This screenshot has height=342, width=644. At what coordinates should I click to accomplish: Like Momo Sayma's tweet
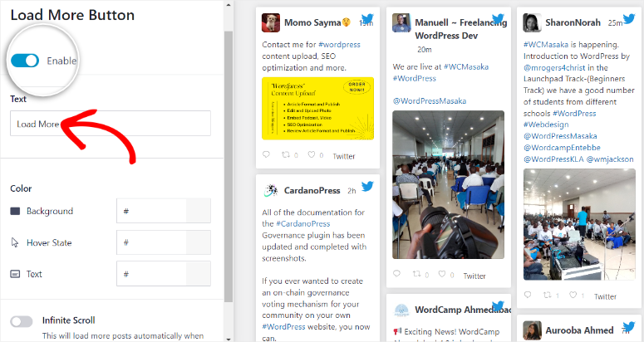click(x=312, y=154)
